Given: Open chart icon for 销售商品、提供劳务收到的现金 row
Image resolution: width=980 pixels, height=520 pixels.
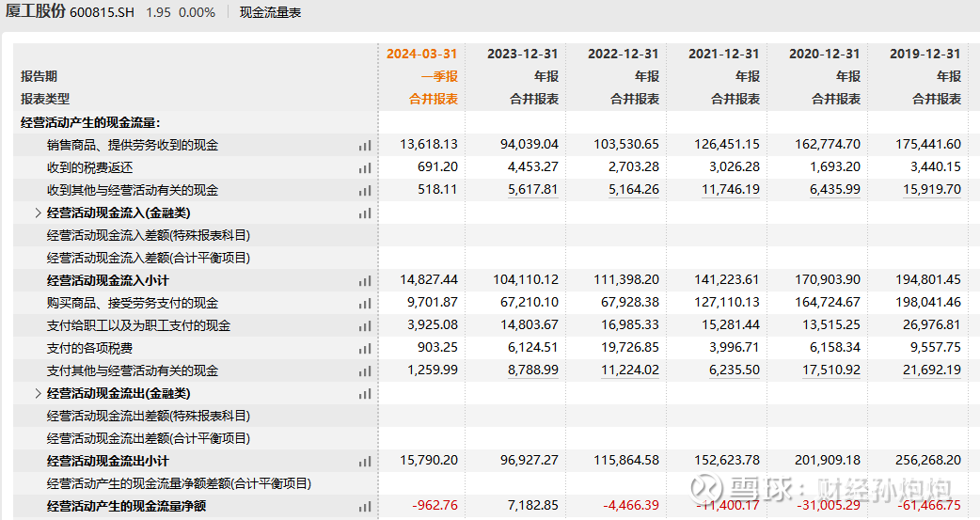Looking at the screenshot, I should click(x=364, y=146).
